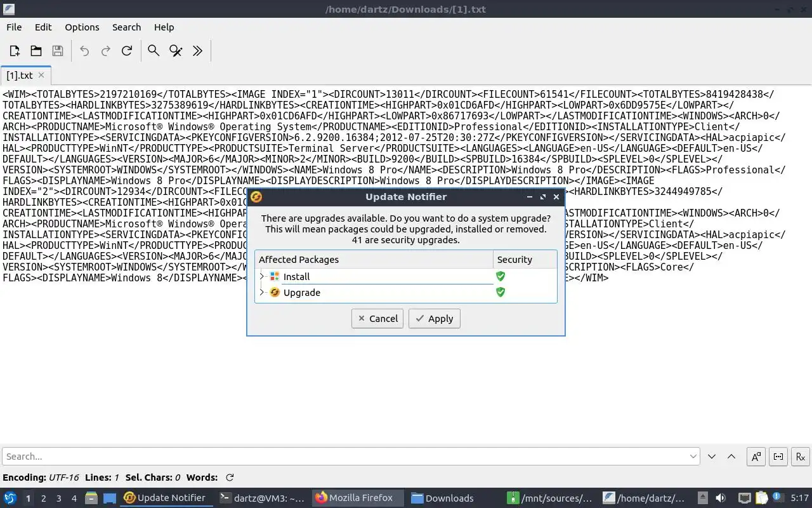Switch to workspace 1

pos(28,498)
